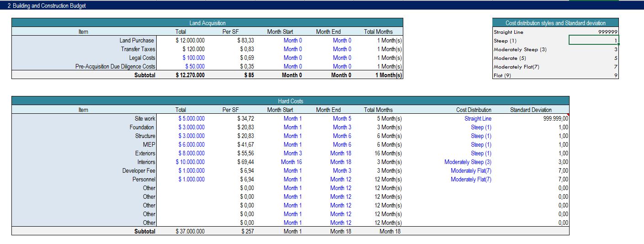Image resolution: width=644 pixels, height=244 pixels.
Task: Click the 'Land Acquisition' section header
Action: (207, 23)
